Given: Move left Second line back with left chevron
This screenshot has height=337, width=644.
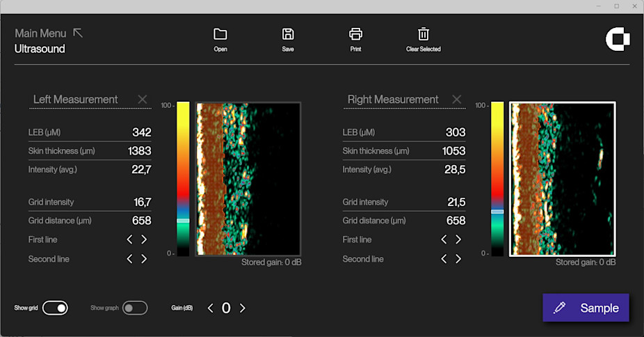Looking at the screenshot, I should 129,259.
